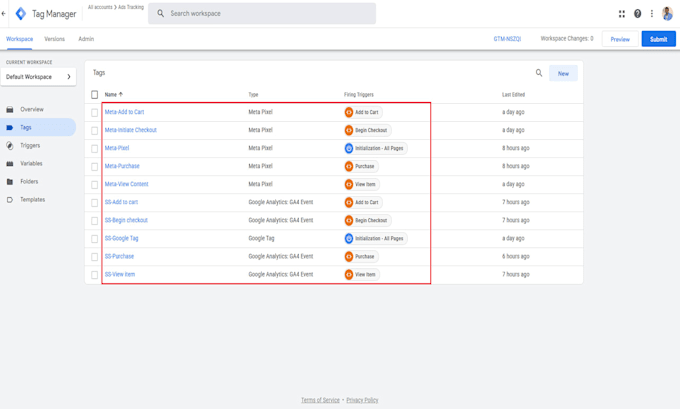Open the Triggers sidebar label
Viewport: 680px width, 409px height.
click(30, 146)
